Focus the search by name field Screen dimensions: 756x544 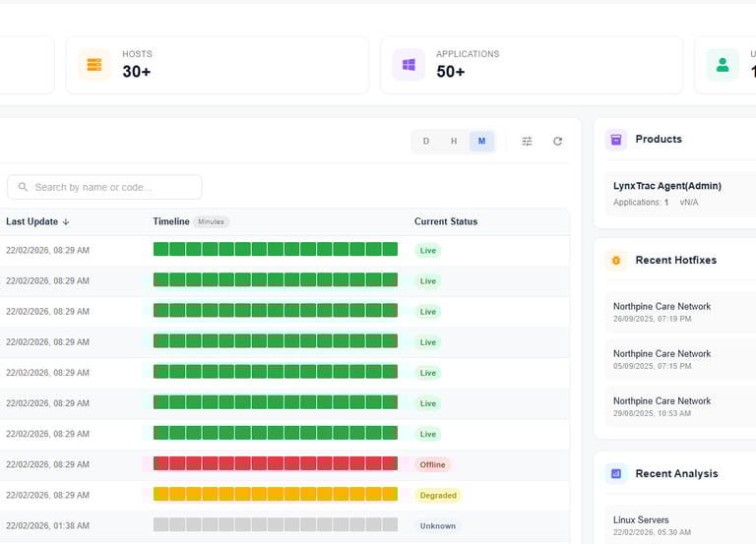pos(104,187)
